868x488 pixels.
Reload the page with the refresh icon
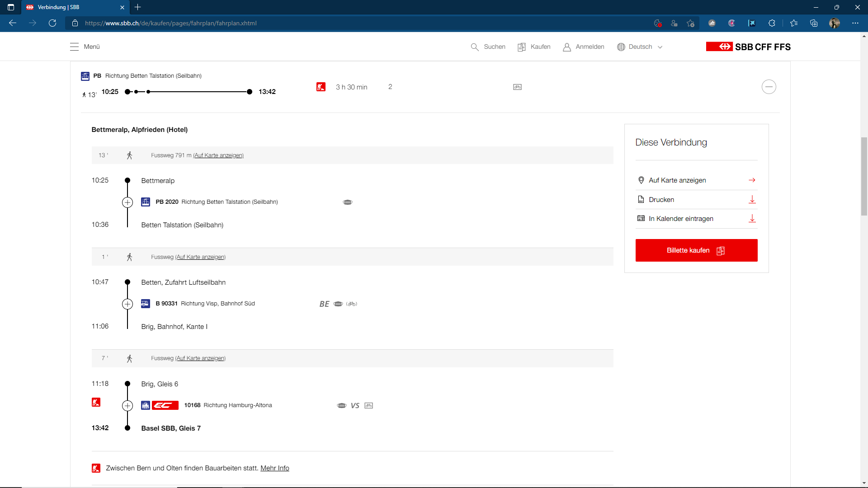pos(52,23)
